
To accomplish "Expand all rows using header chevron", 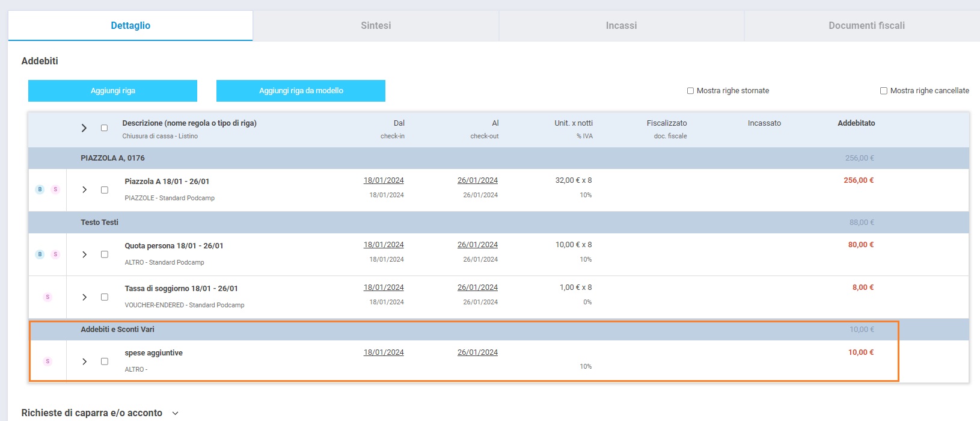I will point(84,128).
